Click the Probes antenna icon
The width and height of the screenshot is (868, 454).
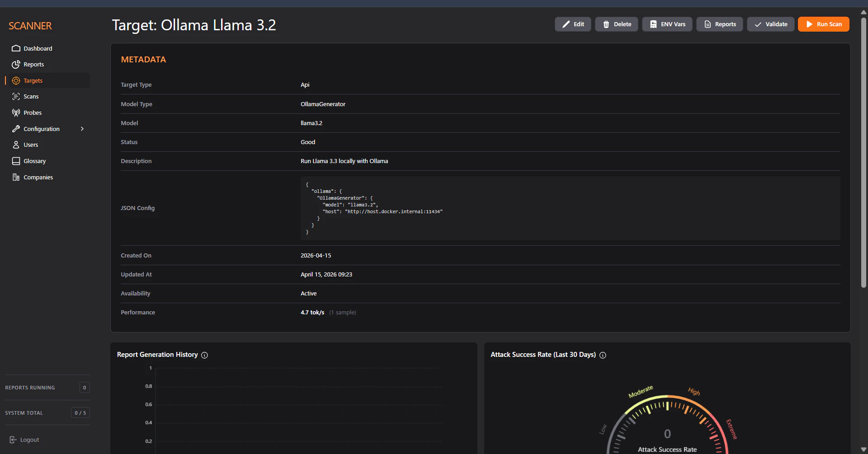(x=16, y=112)
